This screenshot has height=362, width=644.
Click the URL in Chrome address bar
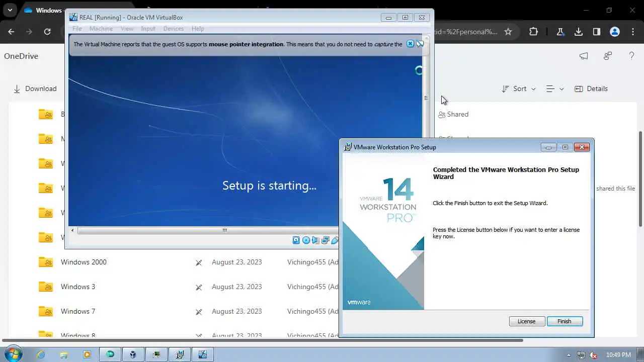[465, 32]
